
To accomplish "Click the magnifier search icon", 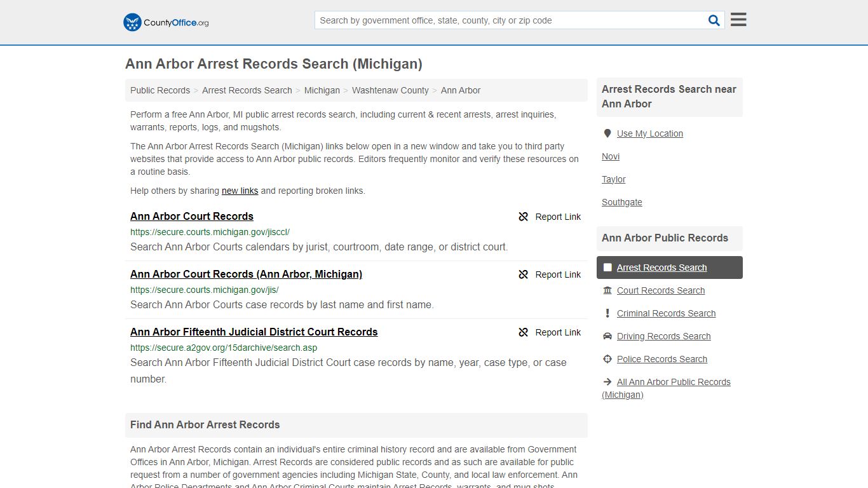I will point(714,20).
